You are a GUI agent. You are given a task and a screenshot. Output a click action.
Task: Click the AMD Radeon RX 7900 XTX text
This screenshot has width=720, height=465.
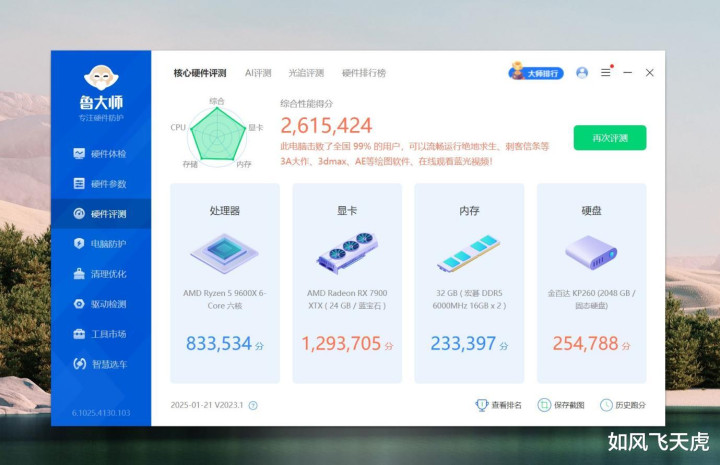[x=347, y=299]
